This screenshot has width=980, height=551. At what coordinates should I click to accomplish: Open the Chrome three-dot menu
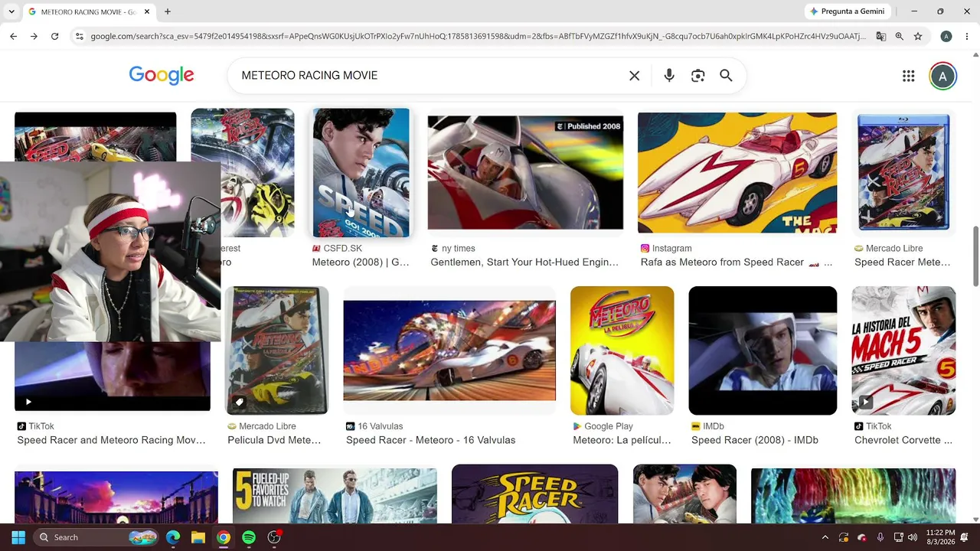[967, 36]
